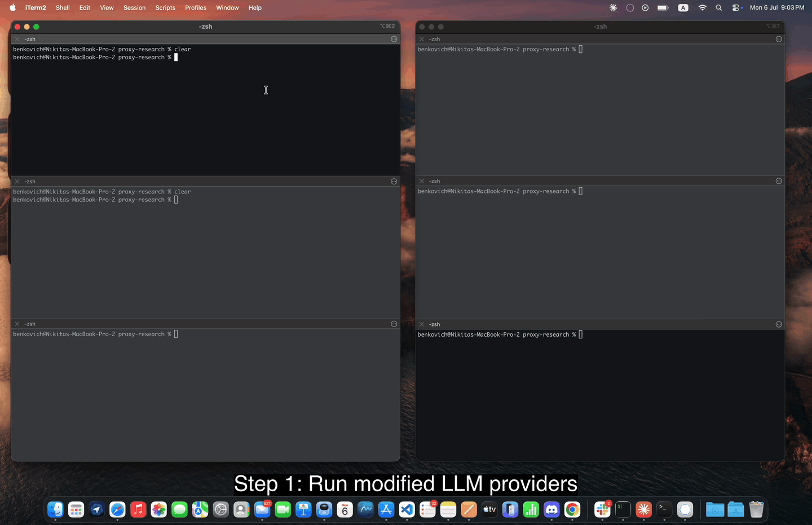Close the top pane in the left iTerm window
812x525 pixels.
click(x=17, y=39)
